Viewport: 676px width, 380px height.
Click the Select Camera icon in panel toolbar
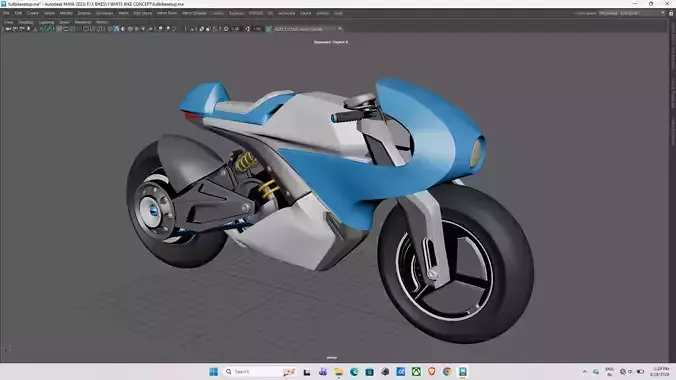8,29
